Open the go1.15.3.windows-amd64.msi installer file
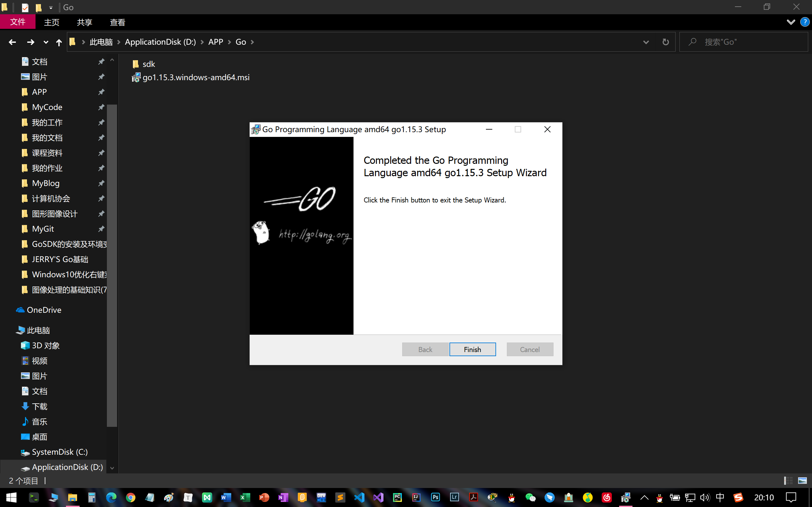Screen dimensions: 812x507 point(196,77)
